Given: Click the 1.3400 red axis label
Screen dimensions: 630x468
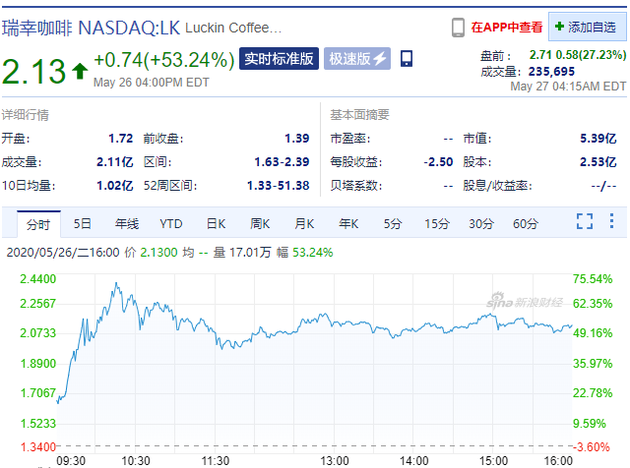Looking at the screenshot, I should [x=38, y=447].
